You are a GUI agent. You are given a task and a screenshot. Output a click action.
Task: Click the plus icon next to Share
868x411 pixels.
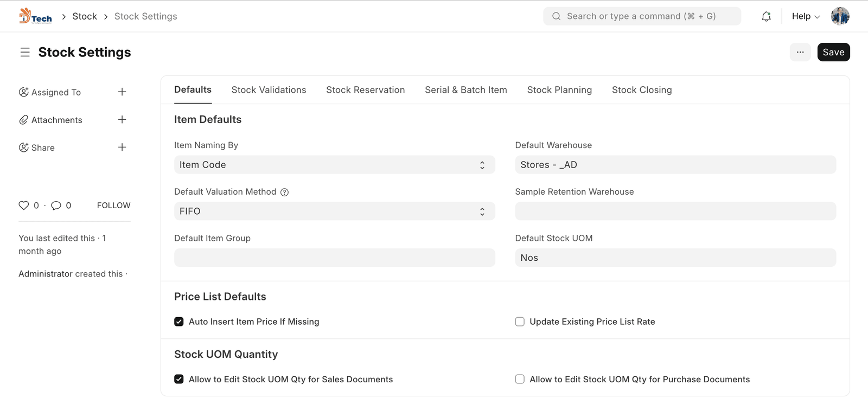pos(122,147)
